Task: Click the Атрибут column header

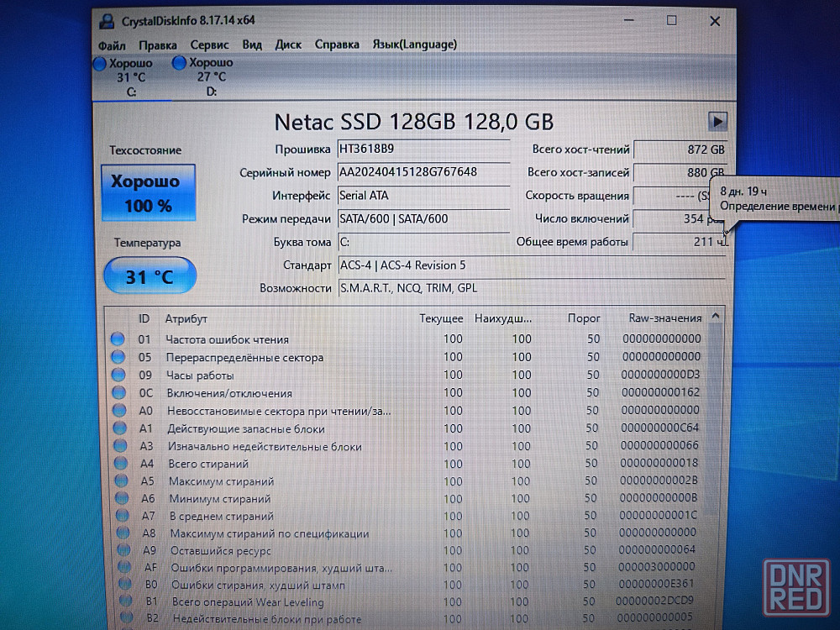Action: pyautogui.click(x=186, y=318)
